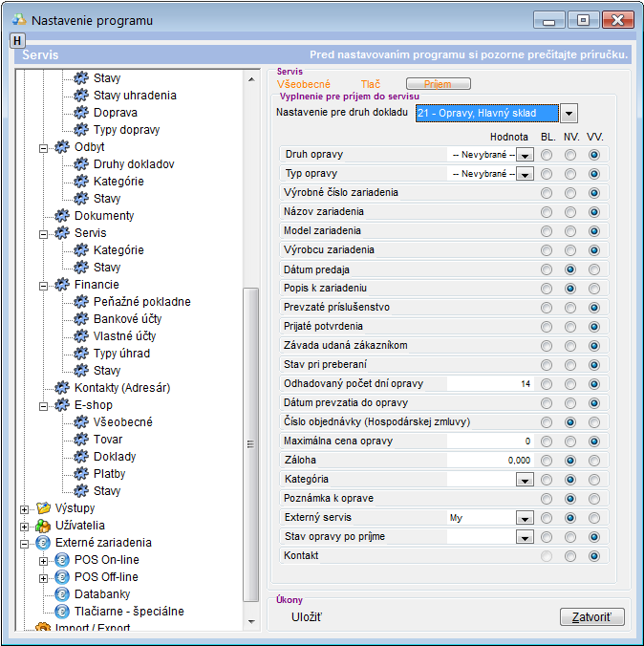Click the H icon below title bar
The width and height of the screenshot is (644, 646).
pyautogui.click(x=17, y=40)
